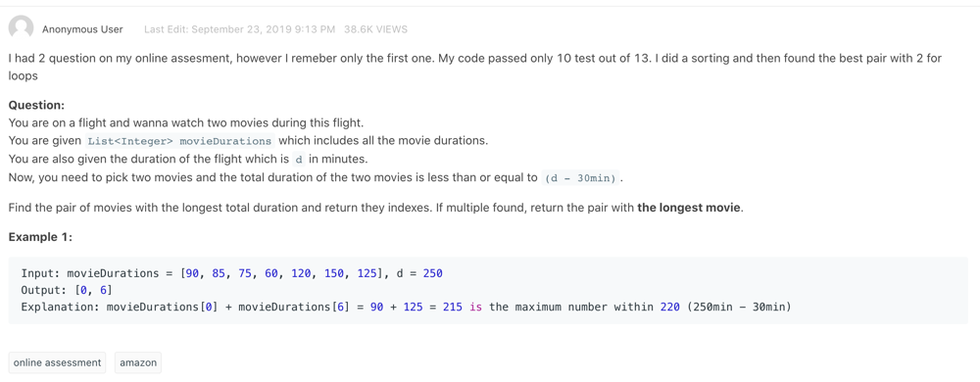This screenshot has height=382, width=980.
Task: Click the Example 1: heading
Action: [x=40, y=238]
